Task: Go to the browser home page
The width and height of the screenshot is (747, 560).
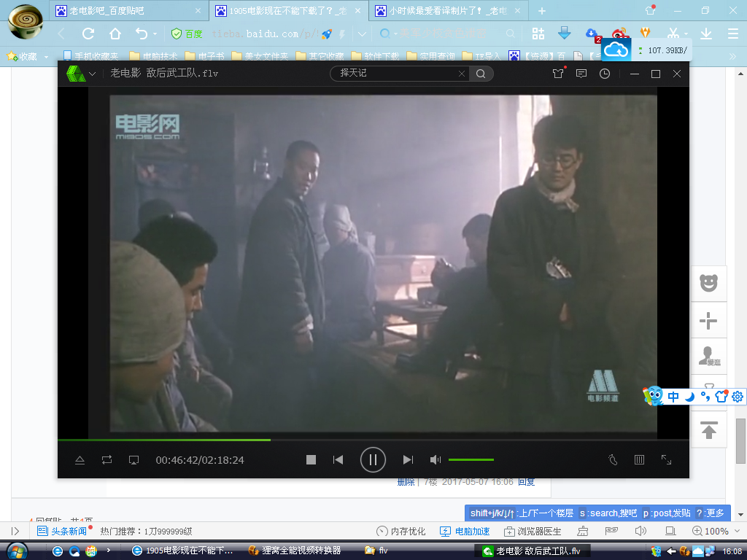Action: 115,34
